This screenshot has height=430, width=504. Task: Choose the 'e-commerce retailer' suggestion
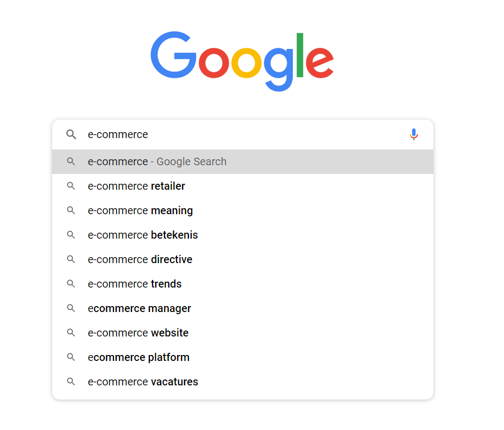tap(136, 186)
